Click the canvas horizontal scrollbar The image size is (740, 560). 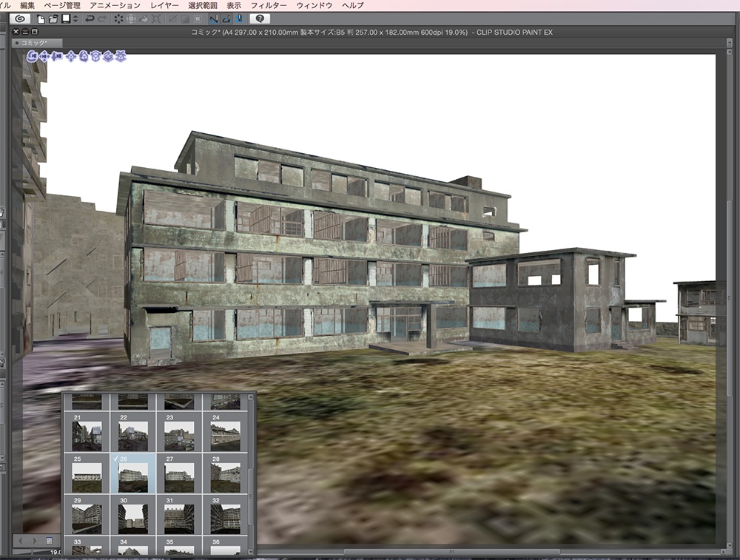coord(451,552)
